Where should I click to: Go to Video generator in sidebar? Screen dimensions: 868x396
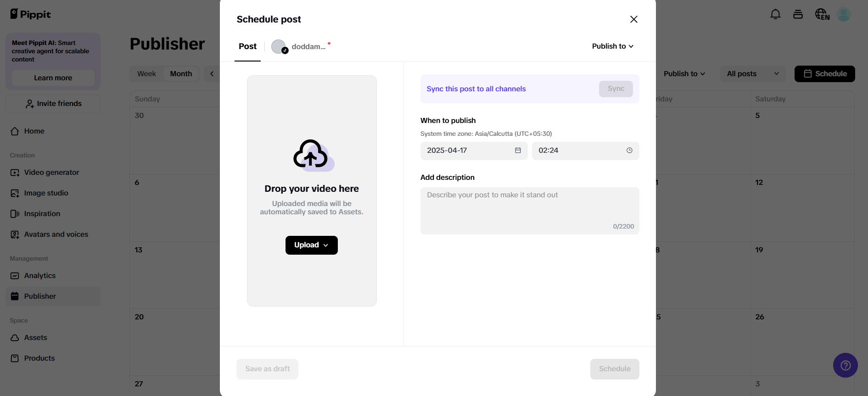pos(51,173)
